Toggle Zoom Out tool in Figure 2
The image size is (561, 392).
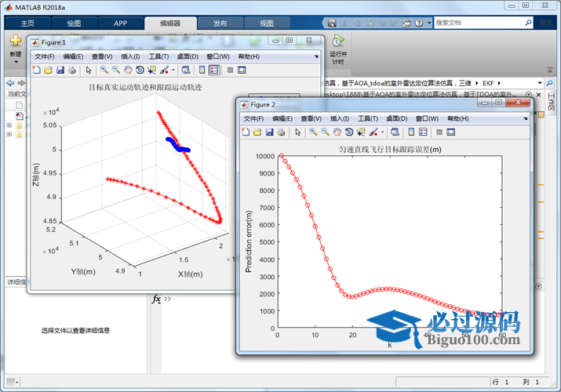[325, 132]
